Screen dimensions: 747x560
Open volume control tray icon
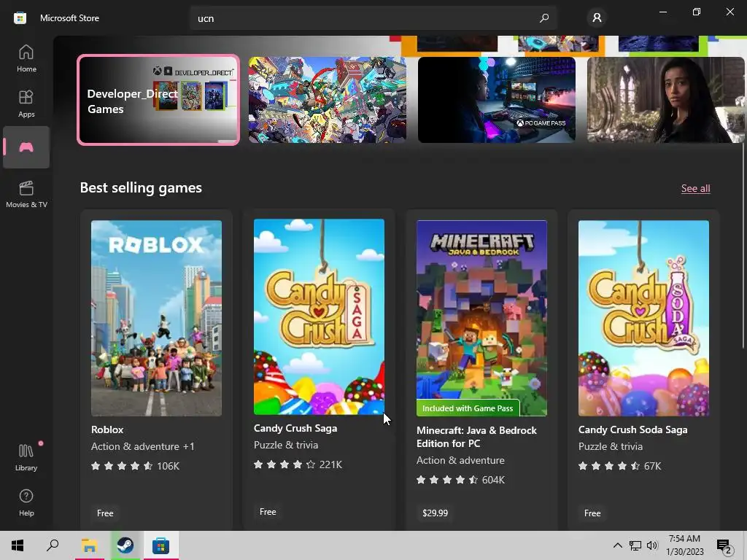click(x=652, y=545)
